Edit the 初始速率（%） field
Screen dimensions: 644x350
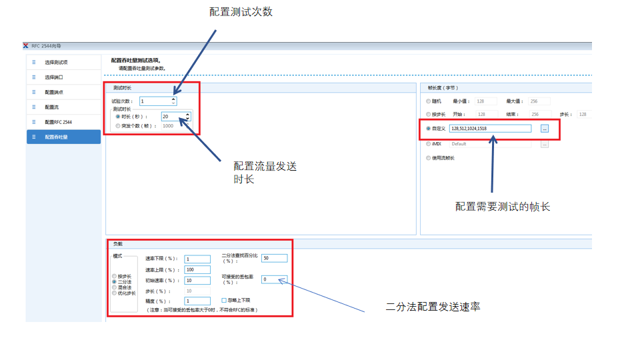coord(197,281)
